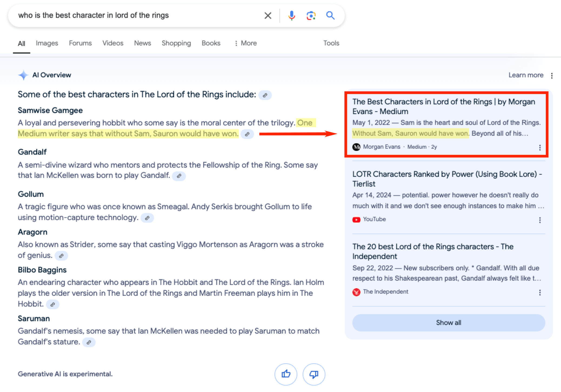Screen dimensions: 561x392
Task: Open the AI Overview three-dot options menu
Action: pyautogui.click(x=552, y=75)
